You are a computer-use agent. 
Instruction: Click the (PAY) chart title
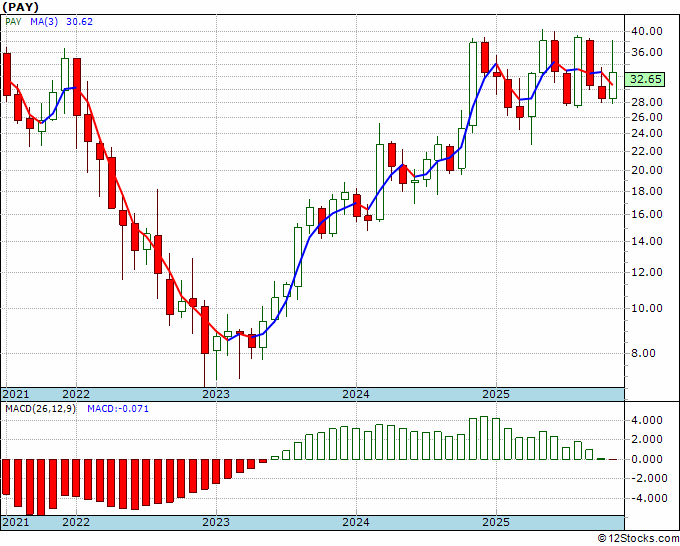(x=20, y=7)
